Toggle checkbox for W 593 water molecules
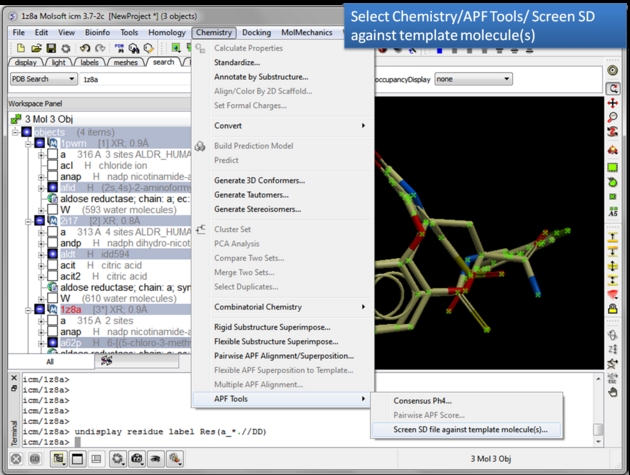The image size is (630, 475). point(52,209)
